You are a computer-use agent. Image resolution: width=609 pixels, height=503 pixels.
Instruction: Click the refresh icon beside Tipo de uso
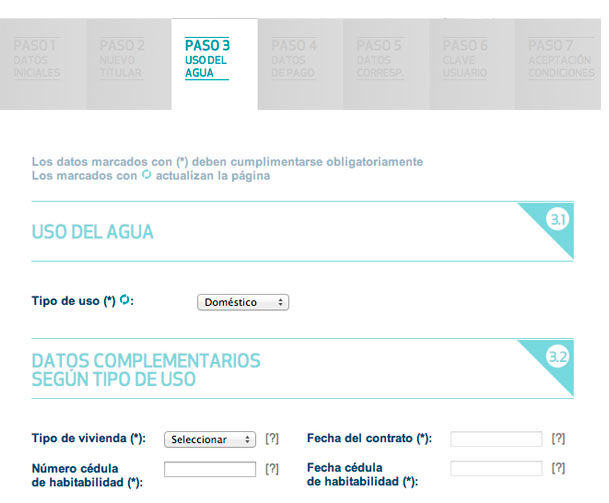pos(124,300)
